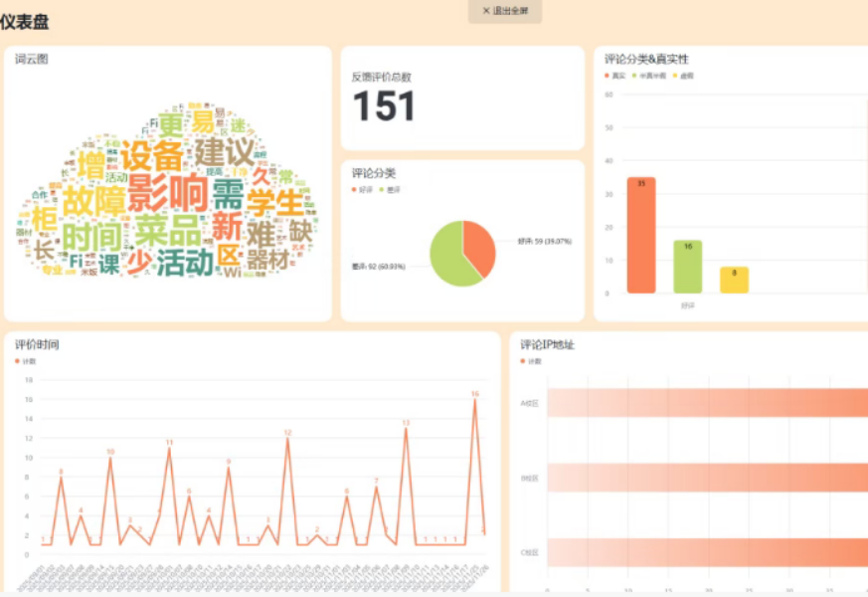Click the line chart peak labeled 16
The width and height of the screenshot is (868, 597).
coord(474,400)
